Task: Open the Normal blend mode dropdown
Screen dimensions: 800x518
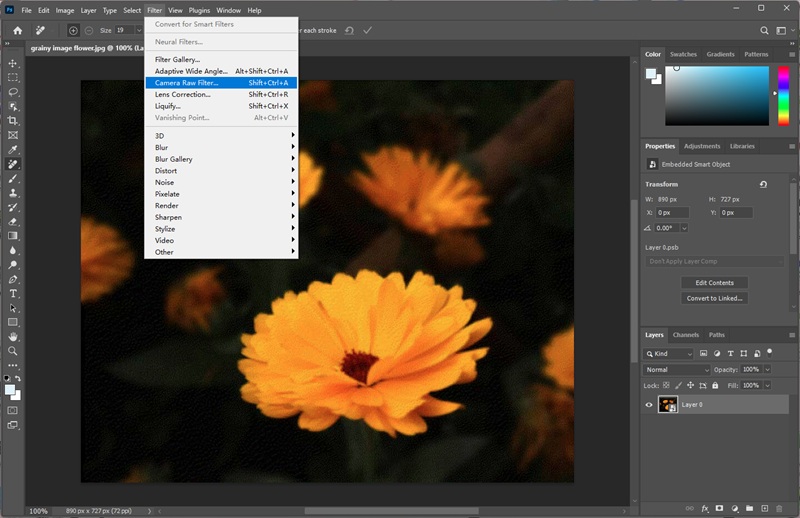Action: (677, 370)
